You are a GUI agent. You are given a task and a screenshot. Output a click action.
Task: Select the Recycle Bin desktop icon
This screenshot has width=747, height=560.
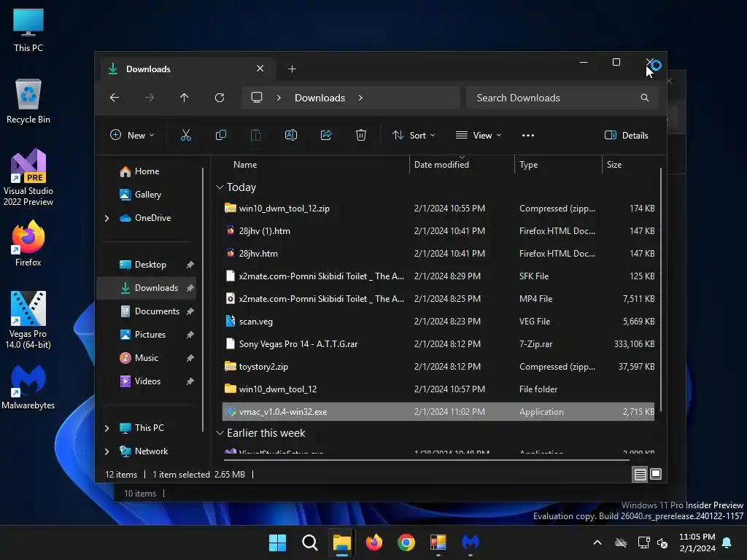click(28, 101)
